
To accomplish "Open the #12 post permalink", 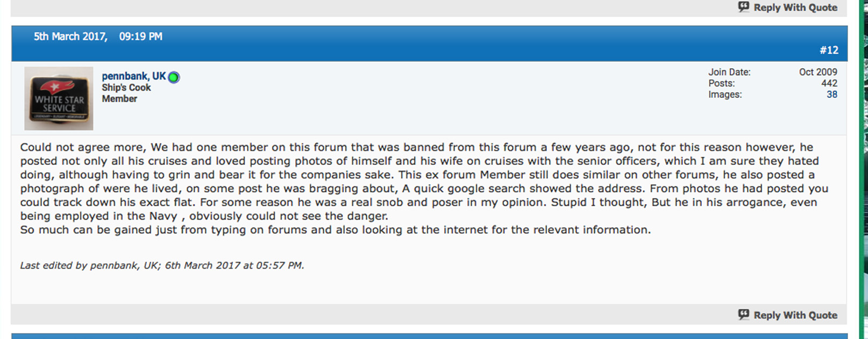I will (829, 50).
